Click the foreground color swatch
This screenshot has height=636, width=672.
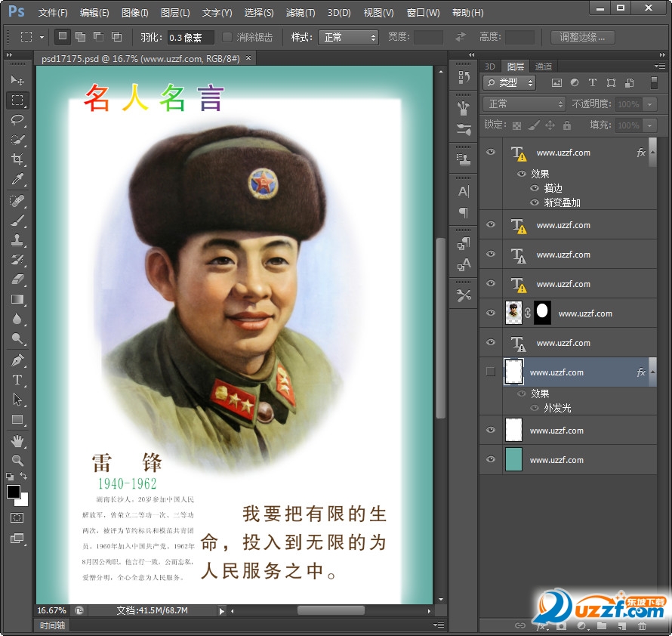coord(14,492)
